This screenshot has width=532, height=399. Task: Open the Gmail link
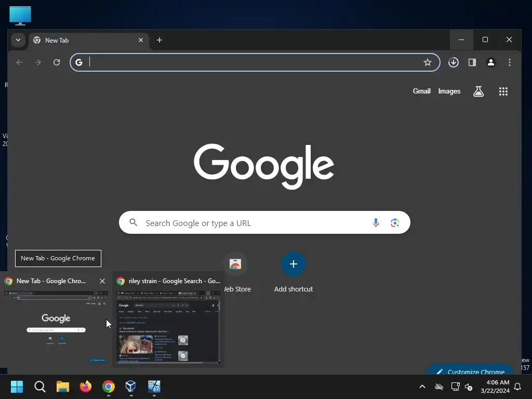(x=422, y=91)
